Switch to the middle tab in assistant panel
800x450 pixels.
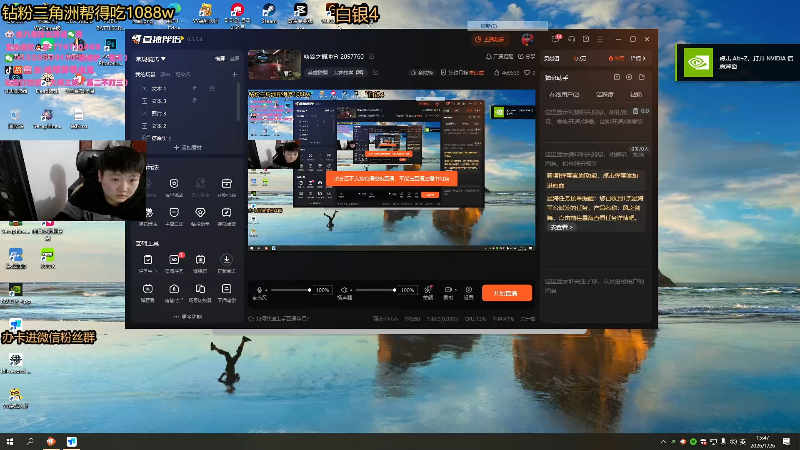605,95
